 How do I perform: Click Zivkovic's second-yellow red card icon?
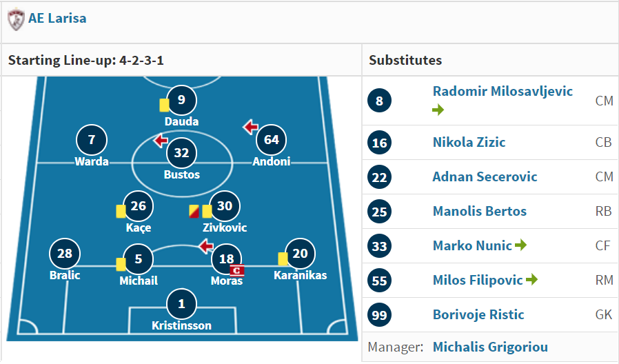click(x=194, y=211)
